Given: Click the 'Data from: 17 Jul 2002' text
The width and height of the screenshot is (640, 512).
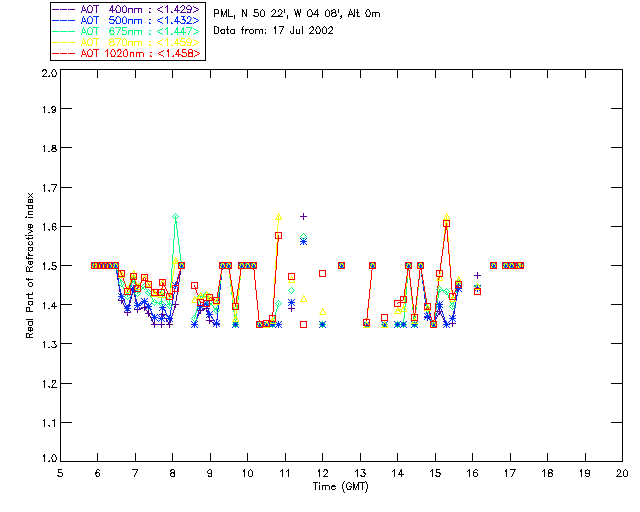Looking at the screenshot, I should (273, 31).
